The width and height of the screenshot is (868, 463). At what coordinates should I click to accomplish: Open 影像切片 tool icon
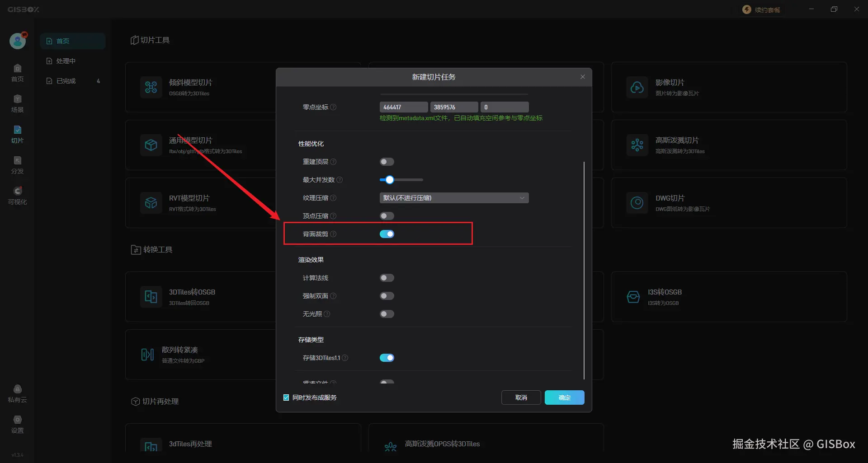pos(637,87)
